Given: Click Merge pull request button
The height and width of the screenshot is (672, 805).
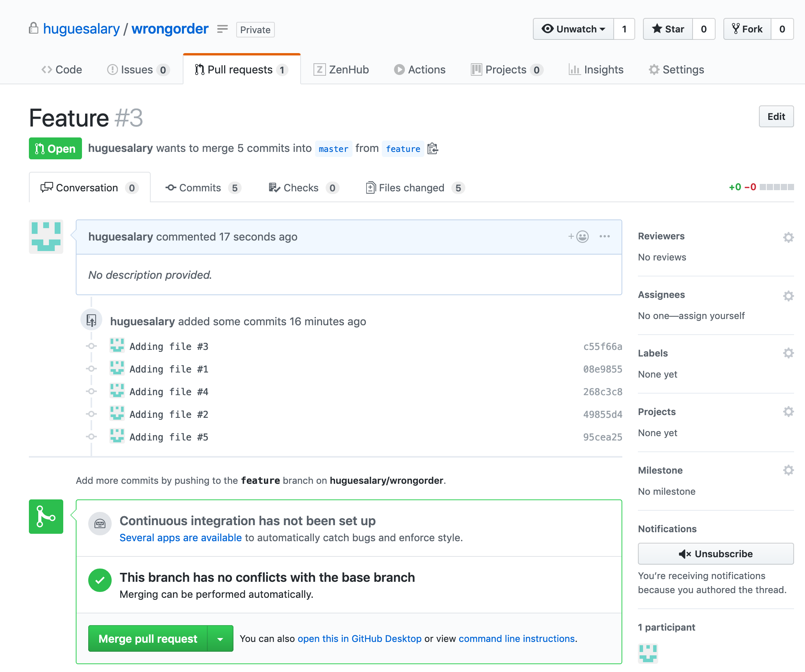Looking at the screenshot, I should 148,639.
